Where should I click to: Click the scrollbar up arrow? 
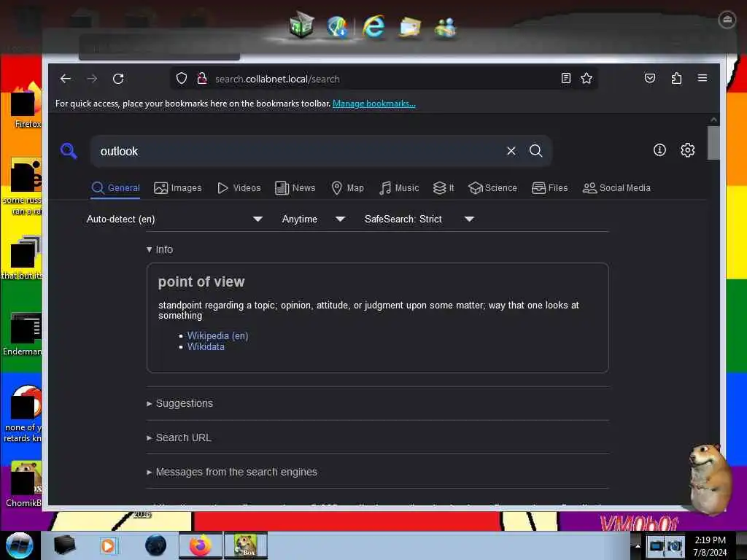coord(713,120)
